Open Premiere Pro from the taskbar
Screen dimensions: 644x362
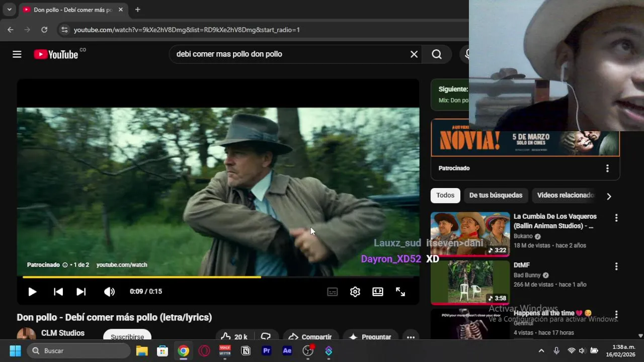click(267, 351)
